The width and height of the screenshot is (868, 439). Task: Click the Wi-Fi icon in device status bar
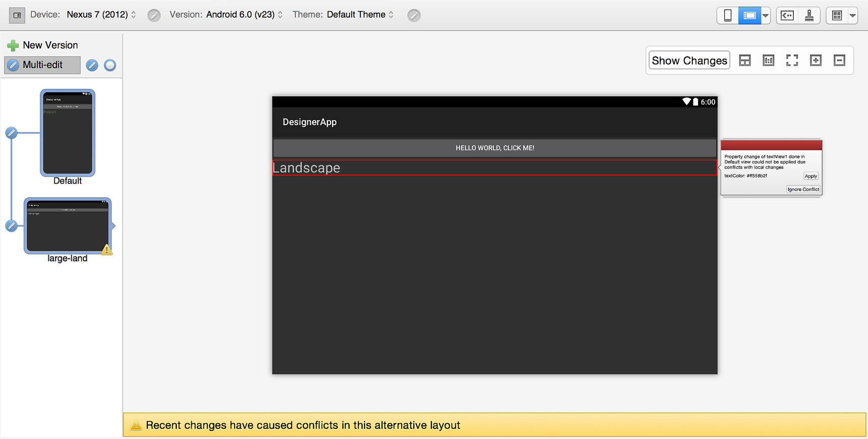click(687, 101)
